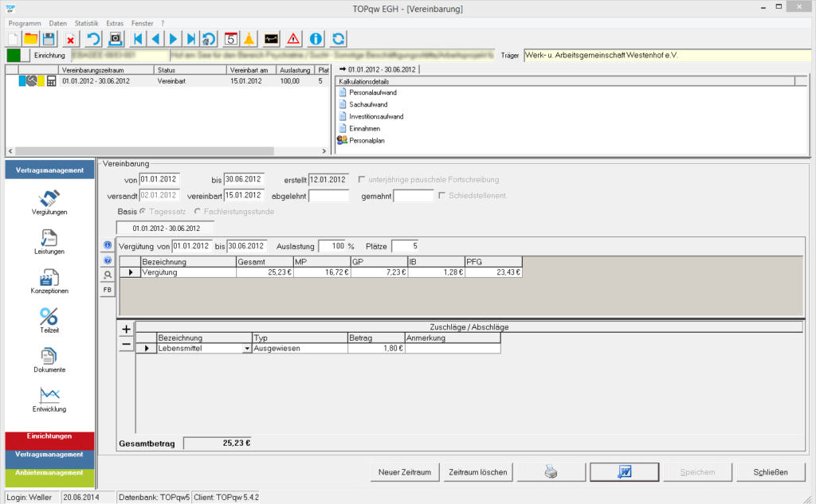816x504 pixels.
Task: Open the Lebensmittel dropdown arrow
Action: (246, 348)
